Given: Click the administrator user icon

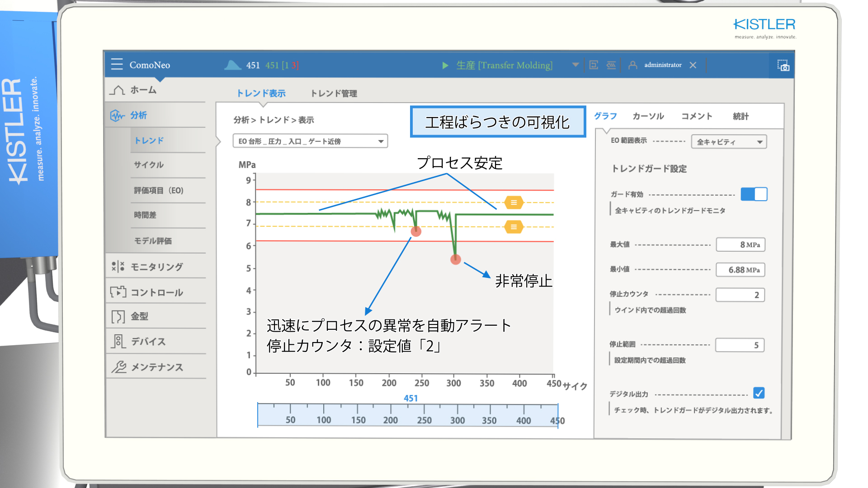Looking at the screenshot, I should coord(633,65).
